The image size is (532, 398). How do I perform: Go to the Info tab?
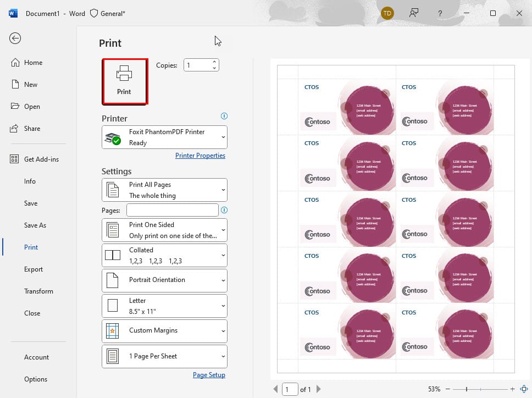click(30, 181)
